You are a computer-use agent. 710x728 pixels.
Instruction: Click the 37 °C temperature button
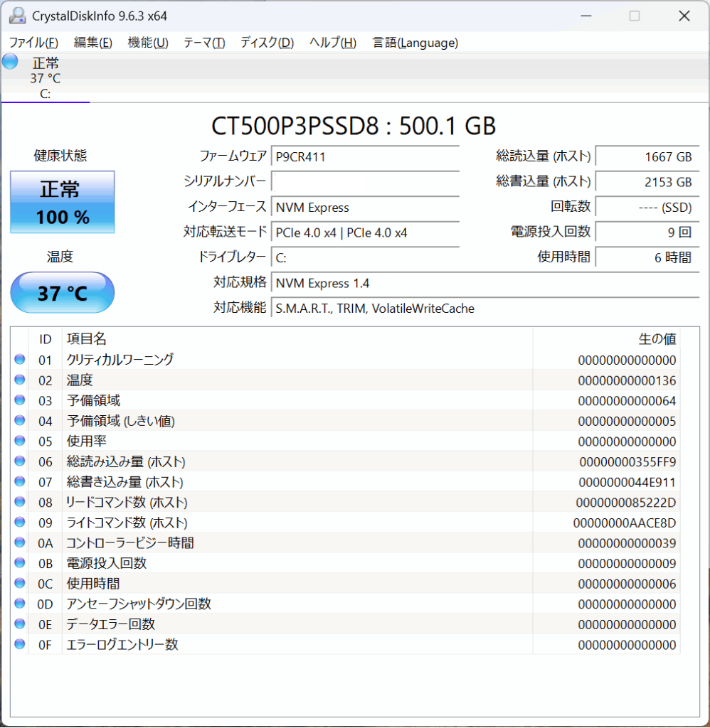tap(63, 292)
